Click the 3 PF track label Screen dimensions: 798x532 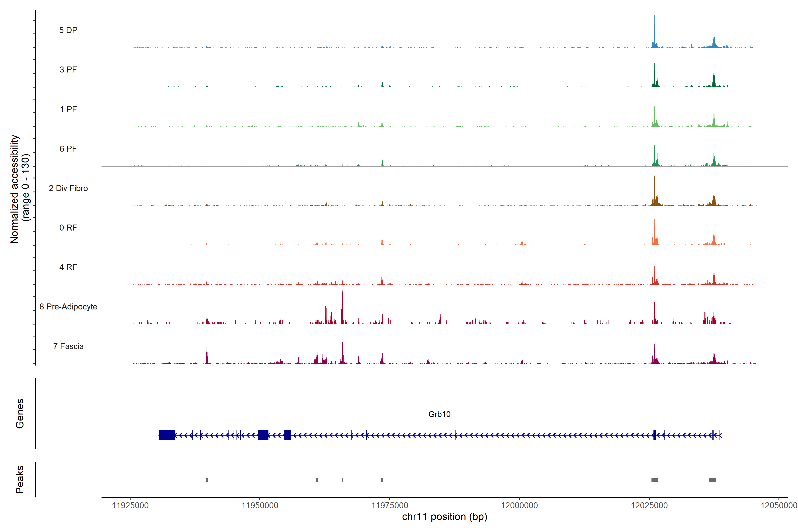point(68,70)
